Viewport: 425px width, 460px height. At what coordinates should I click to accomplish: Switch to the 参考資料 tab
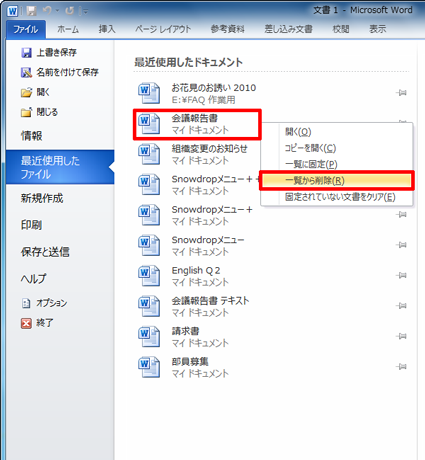tap(228, 29)
